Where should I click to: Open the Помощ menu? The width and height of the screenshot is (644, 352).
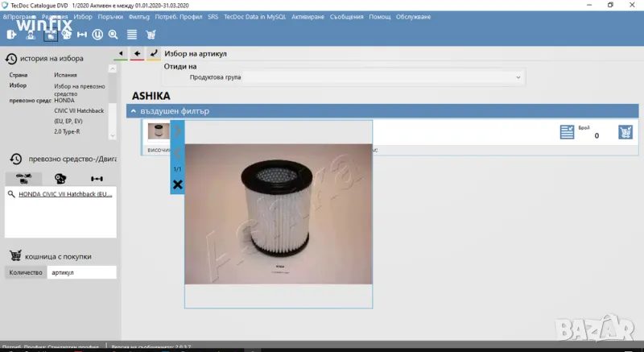378,16
